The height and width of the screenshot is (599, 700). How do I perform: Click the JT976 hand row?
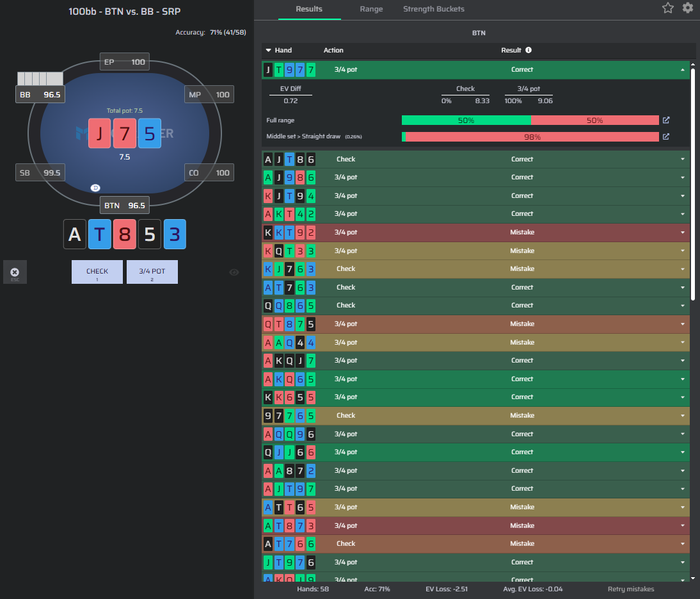pos(475,562)
